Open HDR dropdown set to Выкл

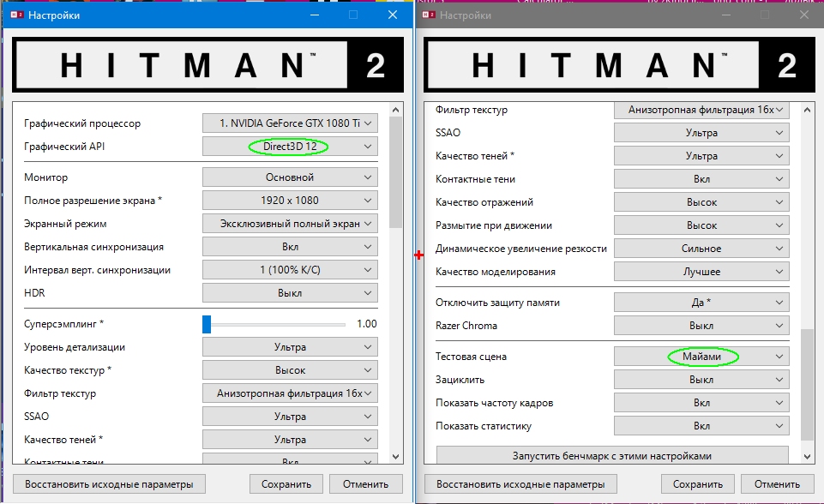click(x=290, y=293)
